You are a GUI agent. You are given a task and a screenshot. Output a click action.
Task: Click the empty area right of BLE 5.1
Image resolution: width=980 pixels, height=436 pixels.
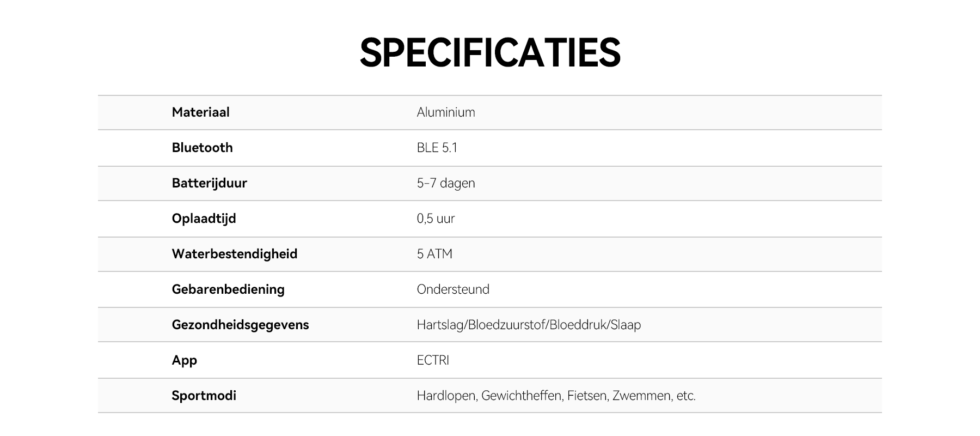[x=653, y=148]
